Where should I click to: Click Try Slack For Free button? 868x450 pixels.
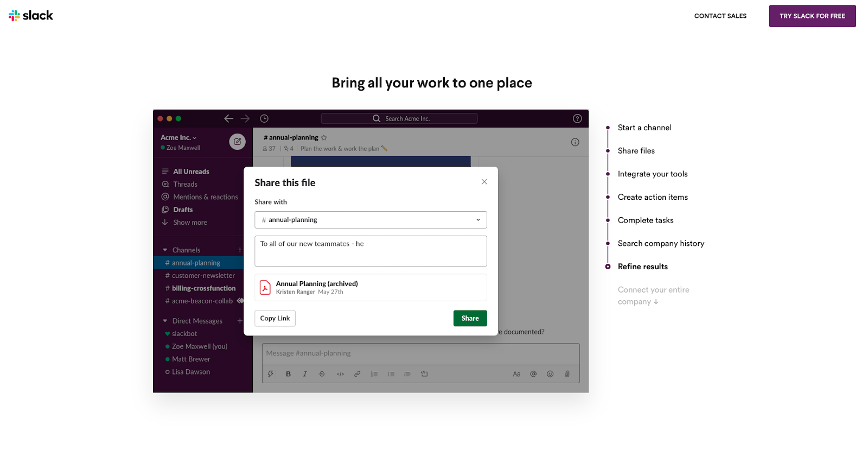(812, 16)
